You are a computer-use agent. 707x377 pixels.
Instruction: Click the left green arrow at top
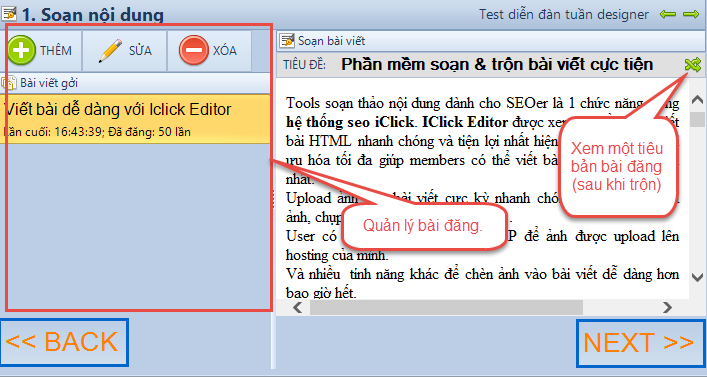point(668,14)
